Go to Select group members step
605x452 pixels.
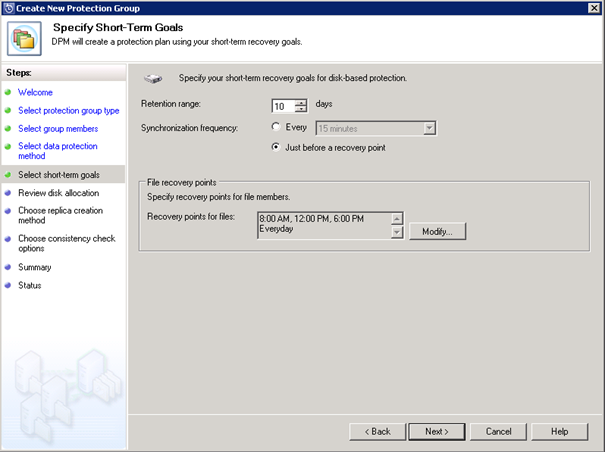[x=58, y=129]
